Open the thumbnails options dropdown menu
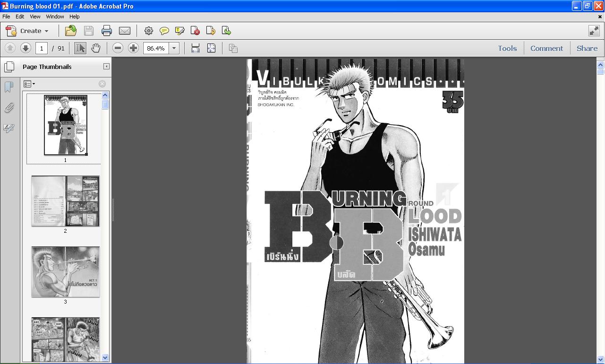 29,84
